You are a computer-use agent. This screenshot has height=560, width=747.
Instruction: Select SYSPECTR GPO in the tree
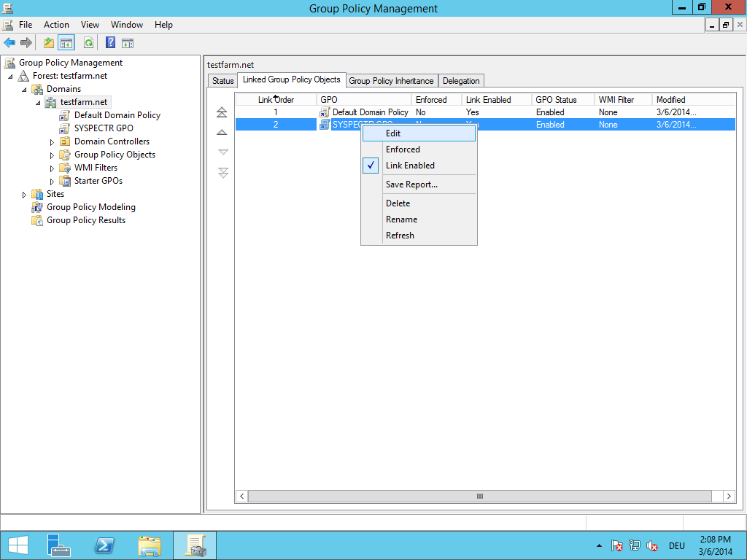click(x=104, y=128)
